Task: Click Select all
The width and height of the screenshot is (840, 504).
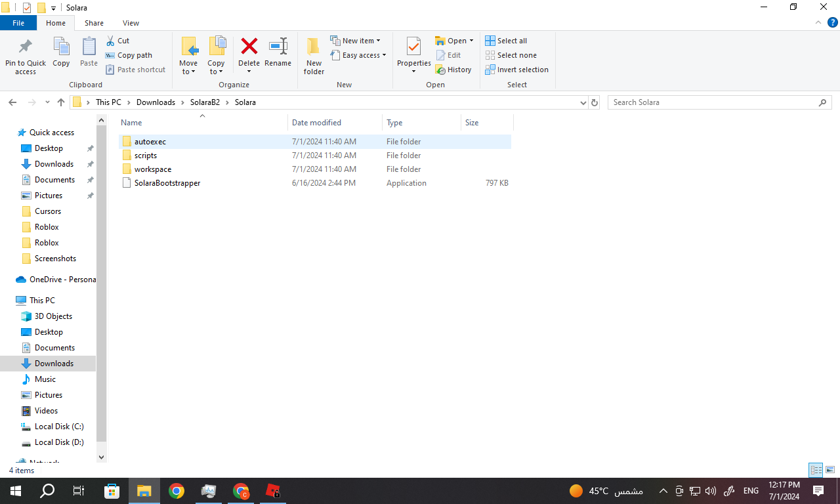Action: click(506, 41)
